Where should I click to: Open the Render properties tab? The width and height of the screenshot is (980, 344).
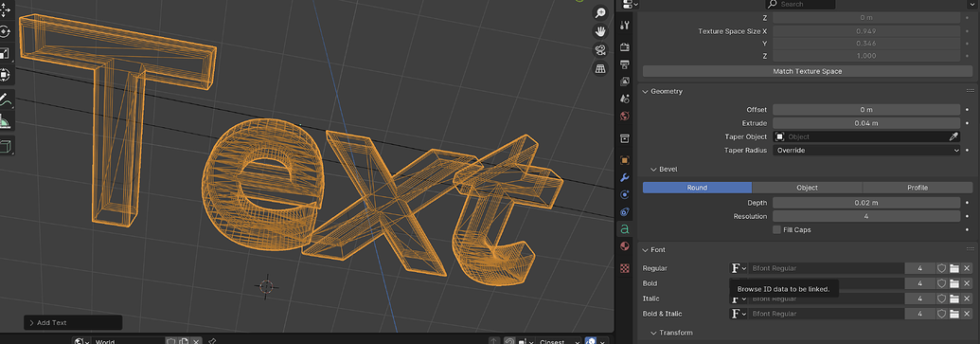click(624, 47)
